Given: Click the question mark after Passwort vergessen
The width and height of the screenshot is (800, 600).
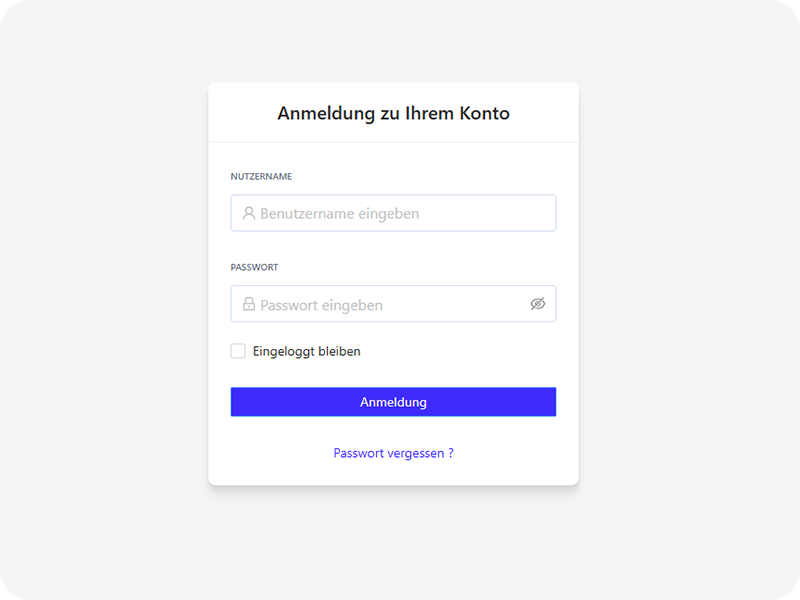Looking at the screenshot, I should (x=450, y=453).
